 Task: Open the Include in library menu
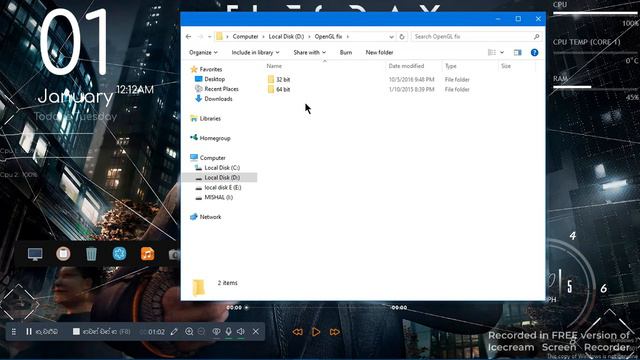[x=255, y=52]
